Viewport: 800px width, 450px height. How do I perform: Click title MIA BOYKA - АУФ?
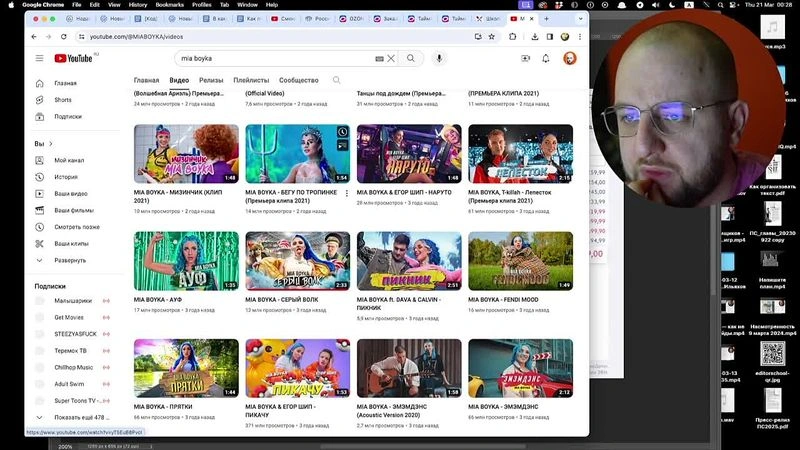pyautogui.click(x=158, y=300)
